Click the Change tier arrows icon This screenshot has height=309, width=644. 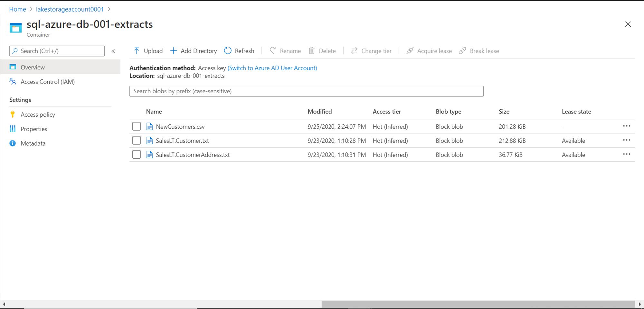354,51
